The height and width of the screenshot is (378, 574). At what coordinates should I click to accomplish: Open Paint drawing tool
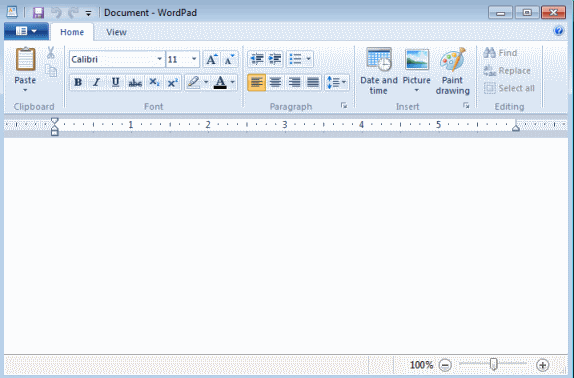[x=452, y=71]
